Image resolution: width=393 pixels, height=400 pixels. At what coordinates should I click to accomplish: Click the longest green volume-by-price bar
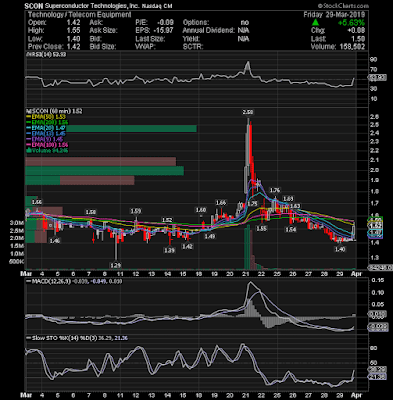(x=111, y=129)
